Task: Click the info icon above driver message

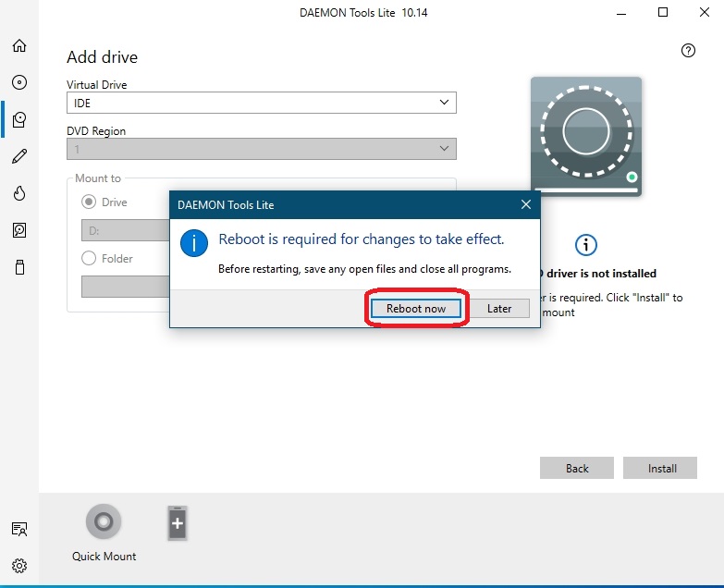Action: (586, 245)
